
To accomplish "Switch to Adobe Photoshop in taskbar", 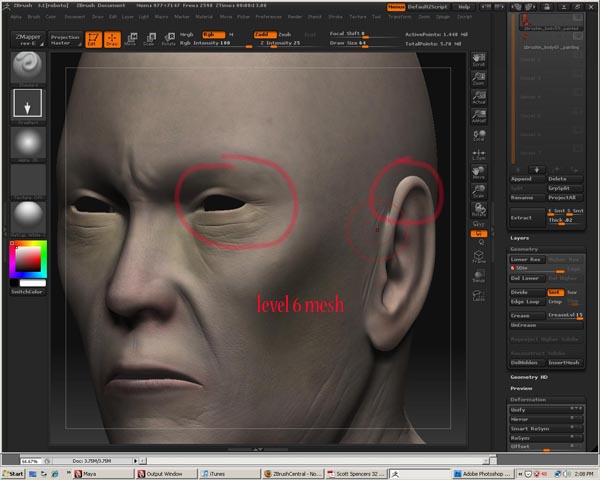I will point(482,474).
